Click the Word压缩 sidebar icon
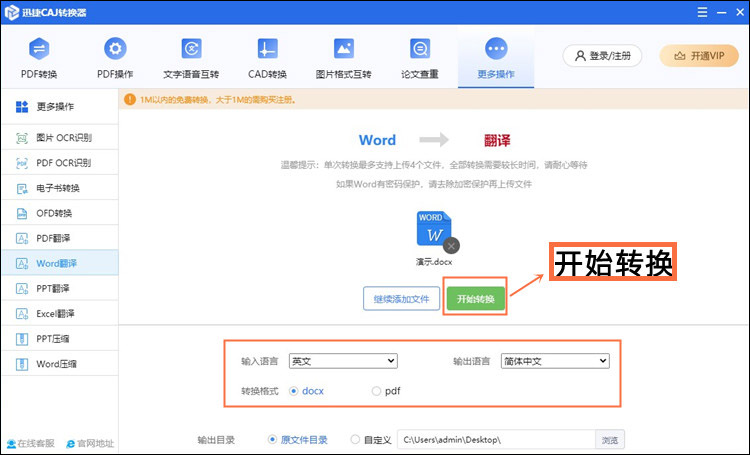The height and width of the screenshot is (455, 750). coord(22,364)
